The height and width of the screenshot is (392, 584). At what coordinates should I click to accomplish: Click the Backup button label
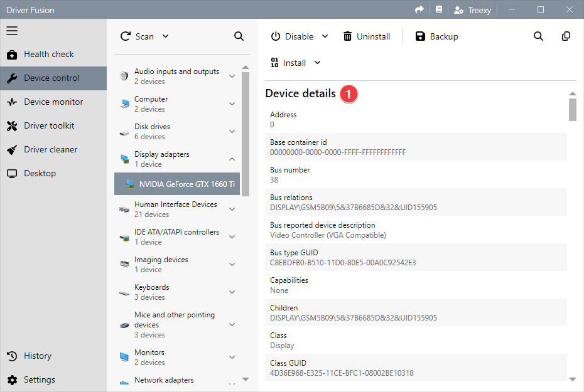444,36
